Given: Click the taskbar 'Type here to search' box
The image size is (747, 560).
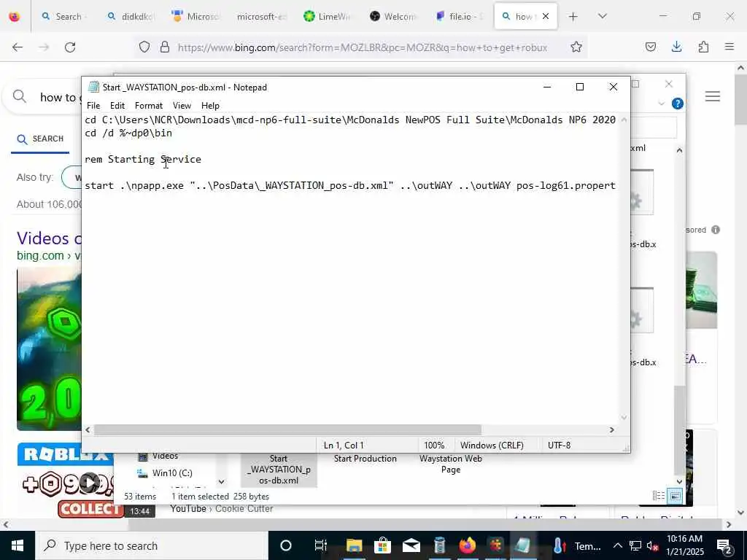Looking at the screenshot, I should (152, 545).
